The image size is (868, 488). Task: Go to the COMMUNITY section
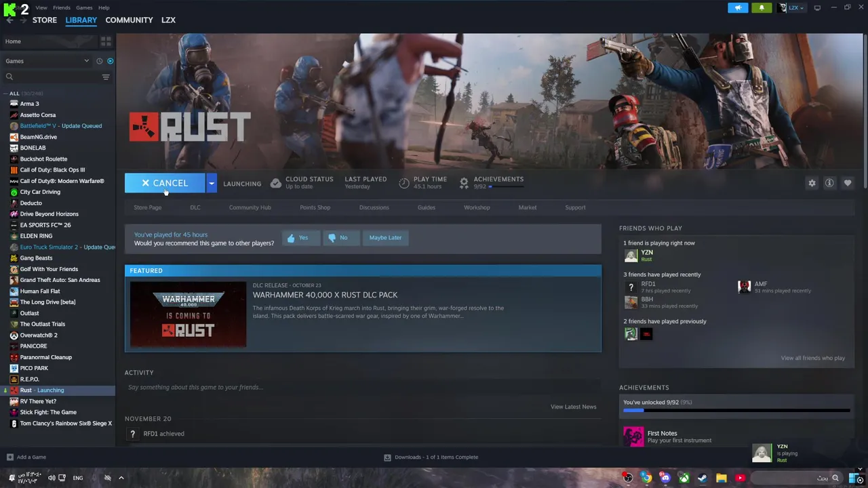(129, 20)
